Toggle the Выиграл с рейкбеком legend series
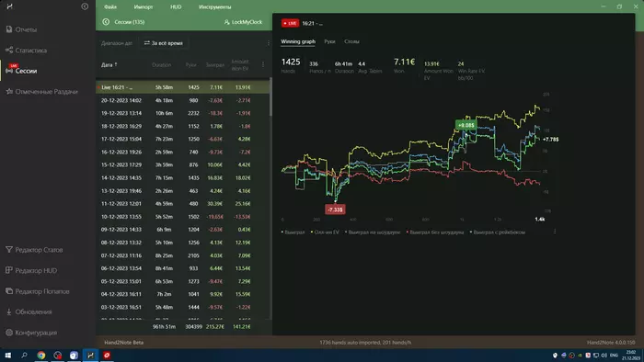 [x=498, y=232]
